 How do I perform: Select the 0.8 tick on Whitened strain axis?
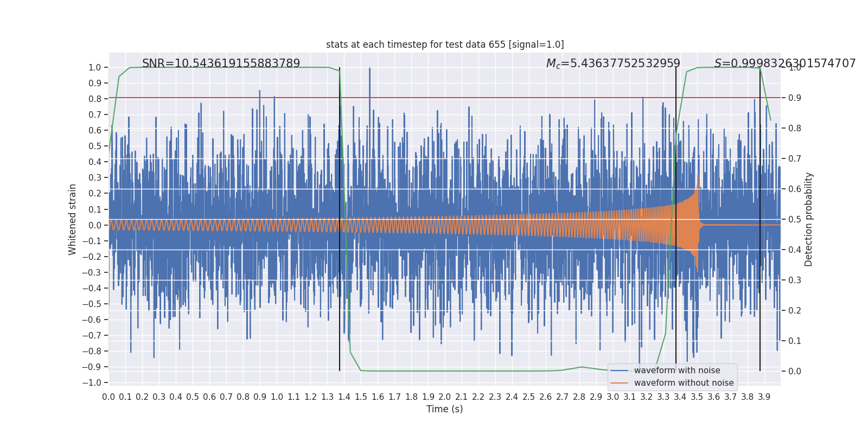click(95, 99)
